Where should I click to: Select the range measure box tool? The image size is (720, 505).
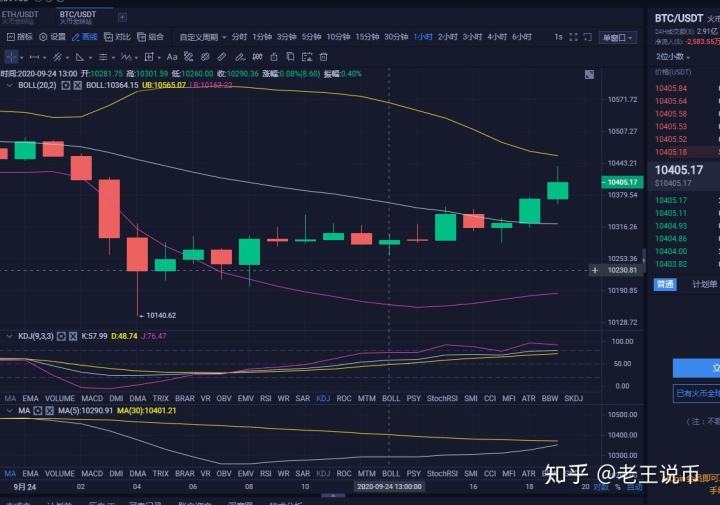149,57
